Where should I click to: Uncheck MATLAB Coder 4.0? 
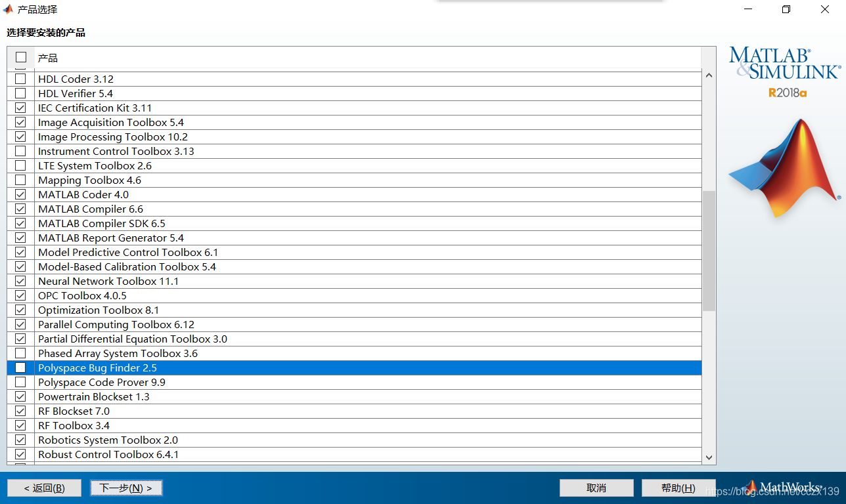20,194
